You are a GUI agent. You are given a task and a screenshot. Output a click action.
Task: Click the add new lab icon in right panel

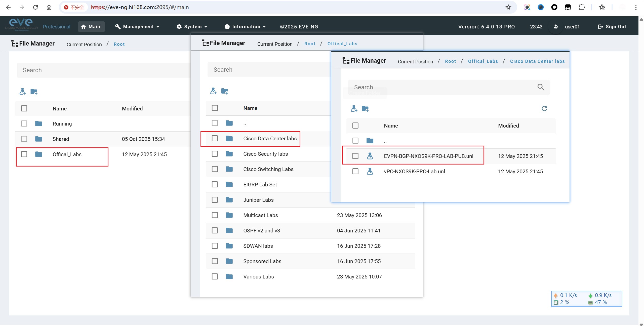354,109
